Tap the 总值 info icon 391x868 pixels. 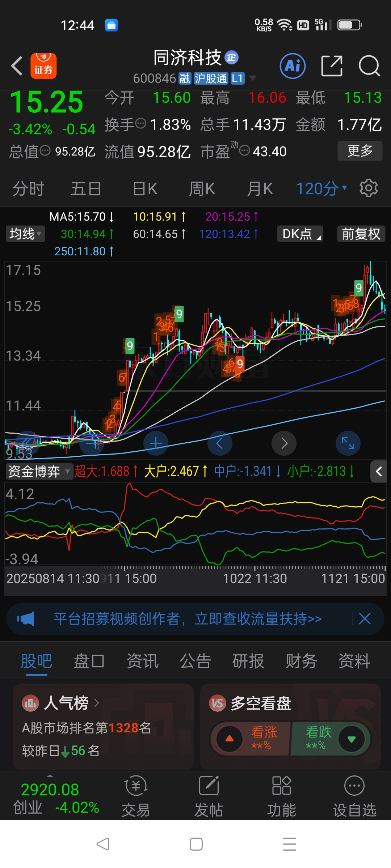click(45, 150)
